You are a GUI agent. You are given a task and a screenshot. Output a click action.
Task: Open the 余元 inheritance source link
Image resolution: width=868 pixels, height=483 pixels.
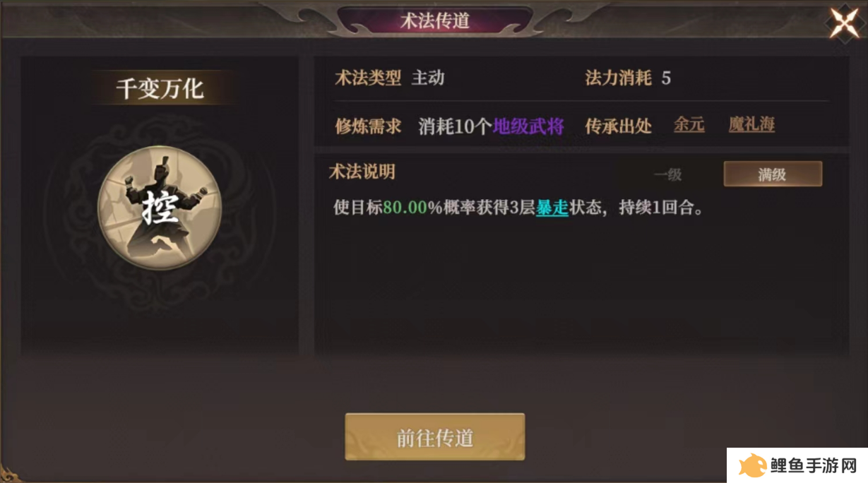tap(689, 125)
